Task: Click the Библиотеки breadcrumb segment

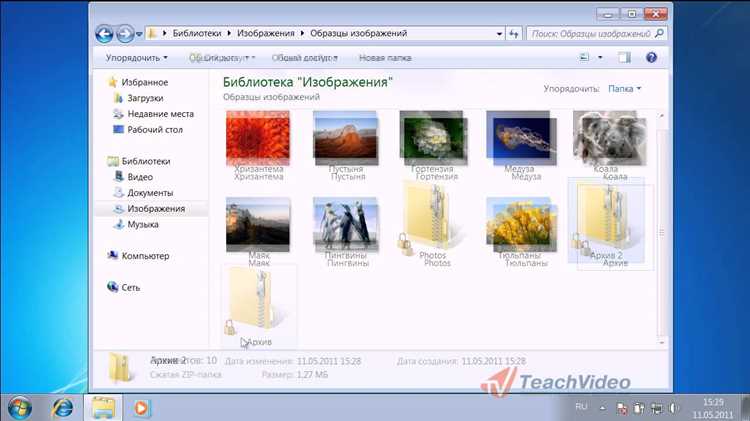Action: tap(197, 33)
